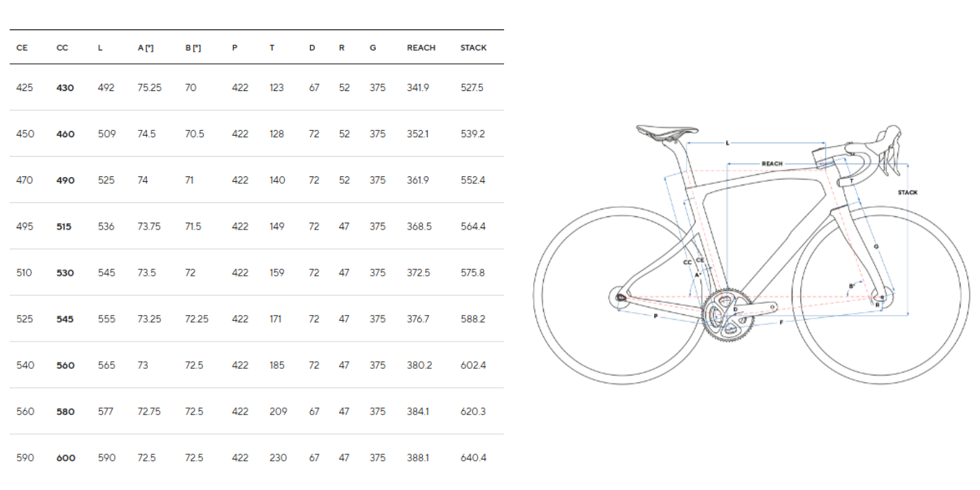Select the bold 430 frame size cell
Viewport: 980px width, 490px height.
pos(65,88)
